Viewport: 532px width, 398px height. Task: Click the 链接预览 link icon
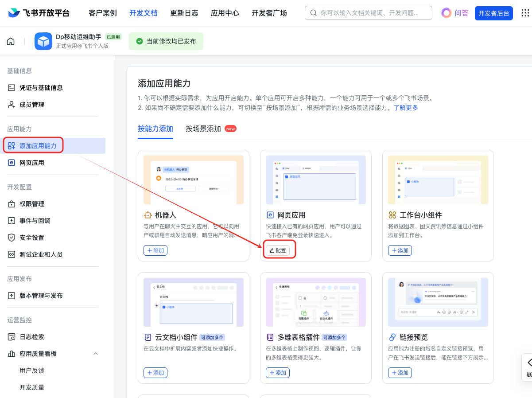[392, 337]
